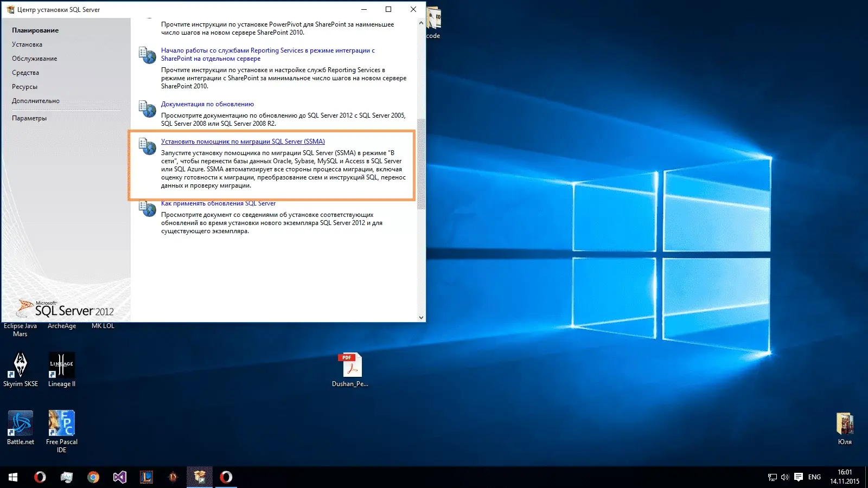
Task: Click the Eclipse Java Mars label
Action: [x=20, y=330]
